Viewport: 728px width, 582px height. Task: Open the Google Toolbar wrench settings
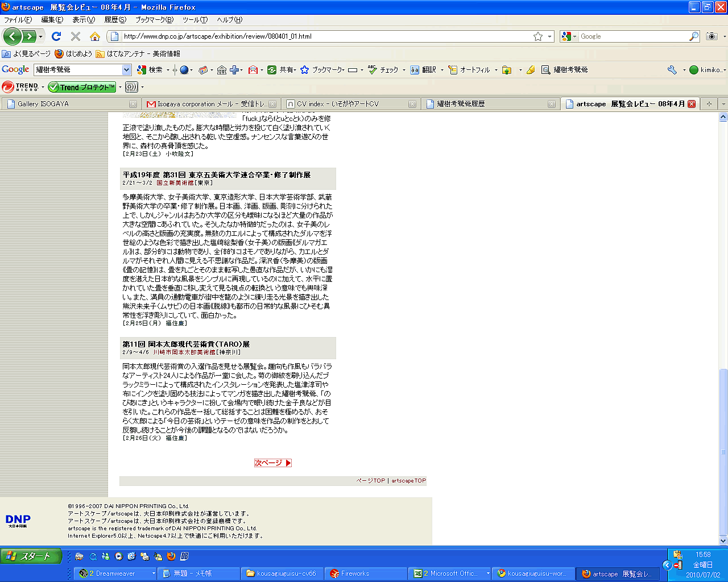(672, 70)
